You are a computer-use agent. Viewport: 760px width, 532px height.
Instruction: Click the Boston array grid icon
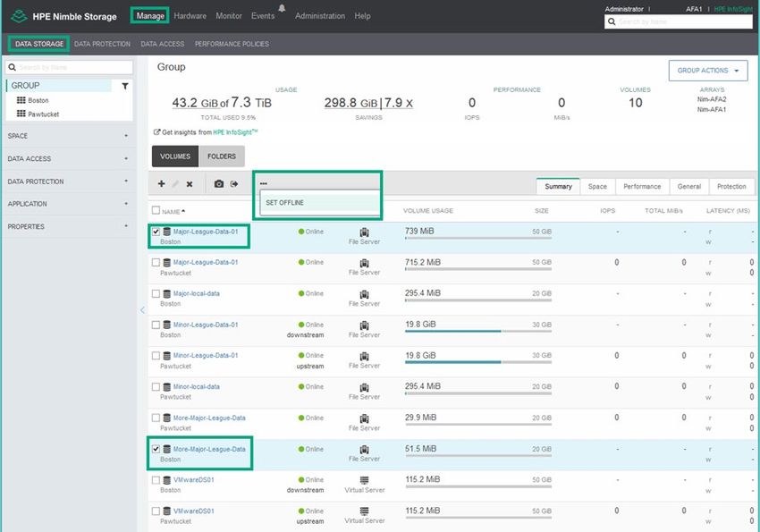click(x=21, y=100)
